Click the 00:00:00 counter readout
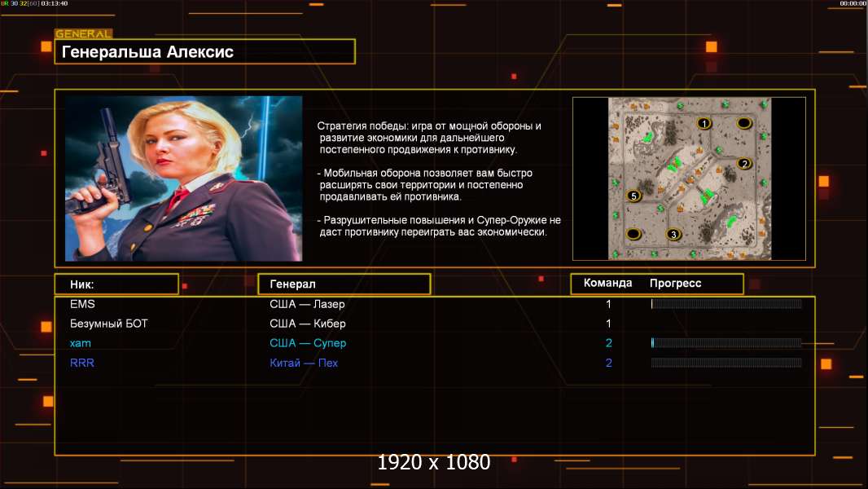This screenshot has height=489, width=868. point(853,3)
